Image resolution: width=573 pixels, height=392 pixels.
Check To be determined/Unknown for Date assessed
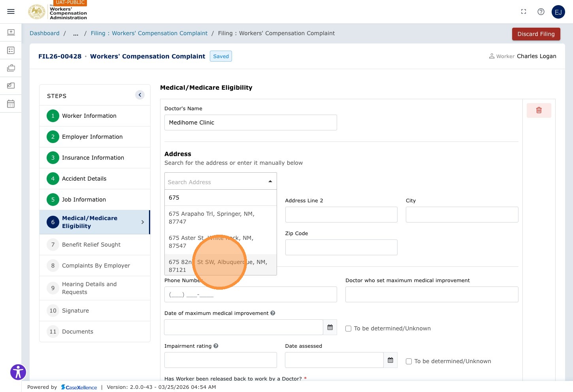409,361
